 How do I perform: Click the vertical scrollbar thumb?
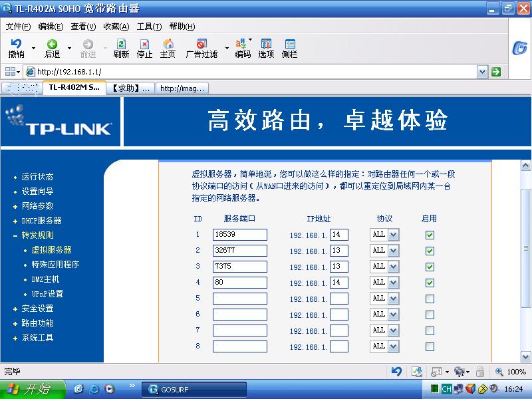(525, 248)
